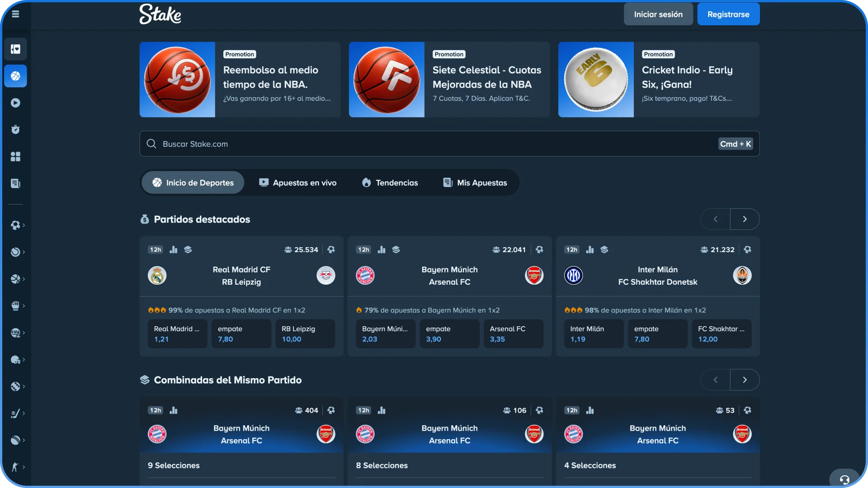Open Reembolso al medio tiempo NBA promotion
The image size is (868, 488).
point(240,80)
